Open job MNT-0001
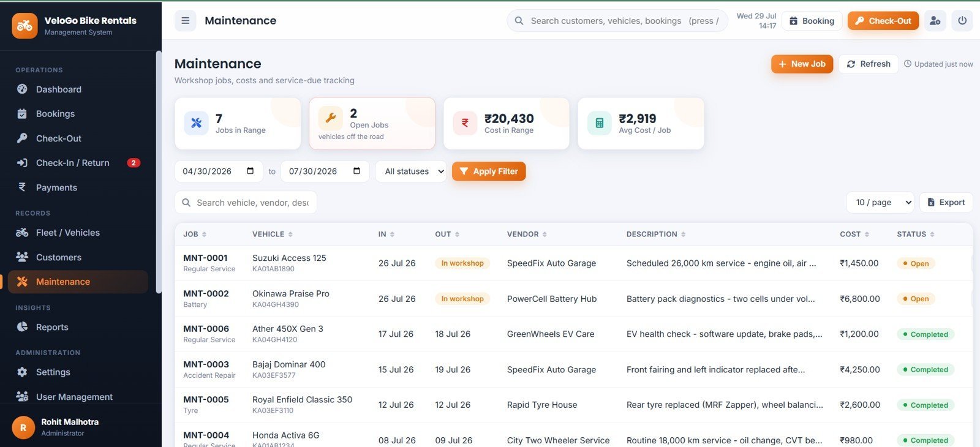Image resolution: width=980 pixels, height=447 pixels. pos(205,258)
